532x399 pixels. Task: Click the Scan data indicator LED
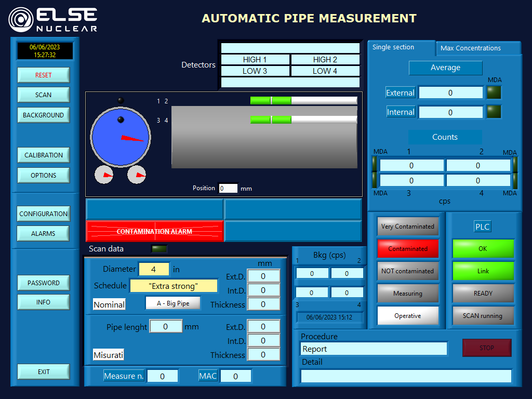159,249
